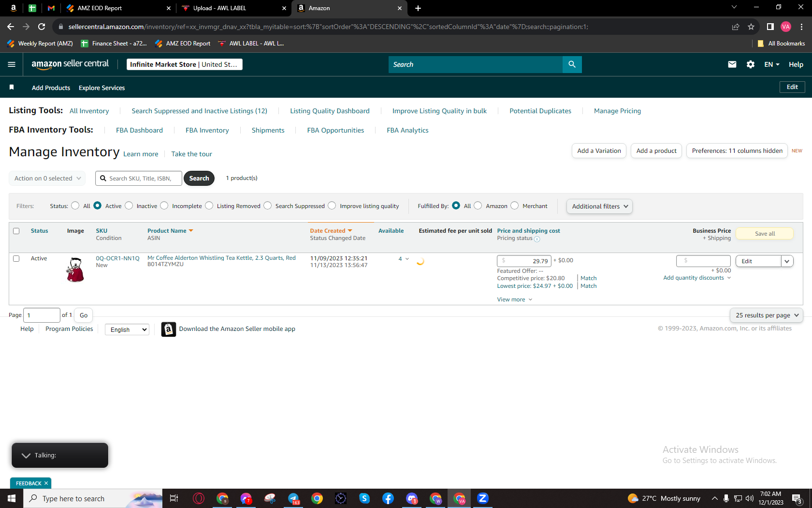Select the All status filter
Image resolution: width=812 pixels, height=508 pixels.
pos(75,206)
